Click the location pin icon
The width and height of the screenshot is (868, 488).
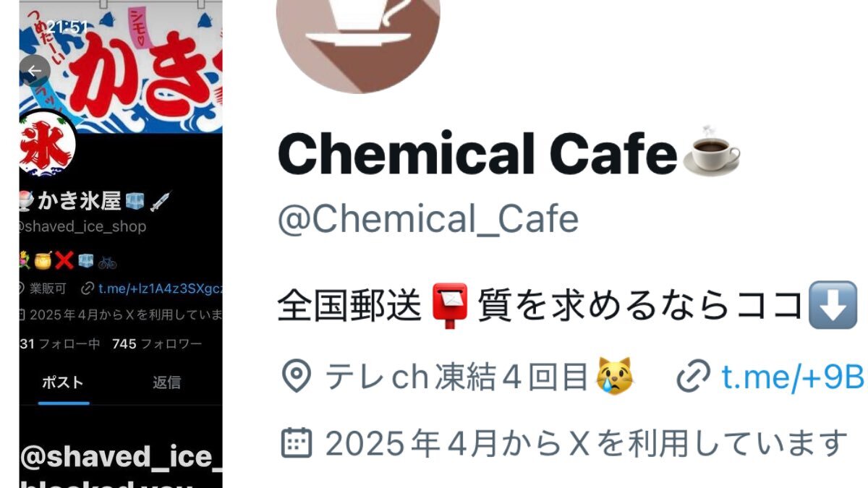(295, 376)
